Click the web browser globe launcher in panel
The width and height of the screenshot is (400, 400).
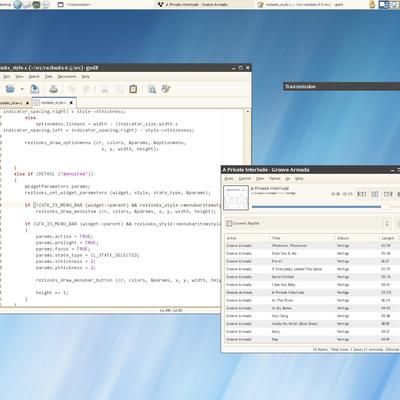click(18, 5)
